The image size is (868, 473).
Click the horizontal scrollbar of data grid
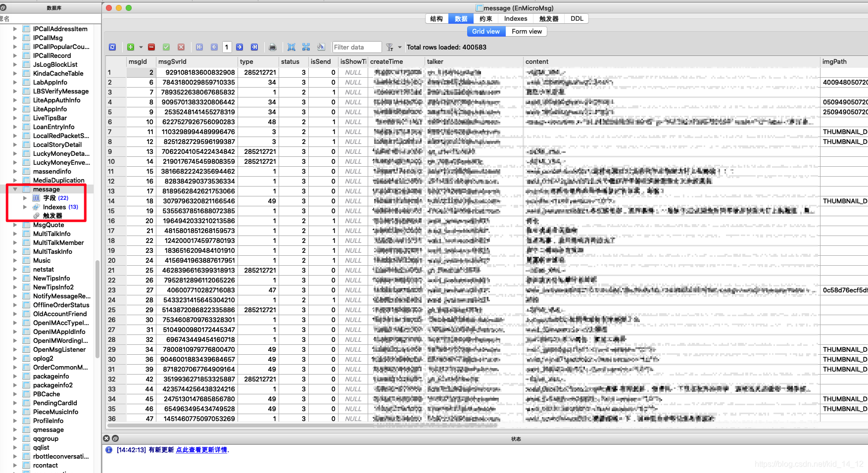(x=302, y=425)
